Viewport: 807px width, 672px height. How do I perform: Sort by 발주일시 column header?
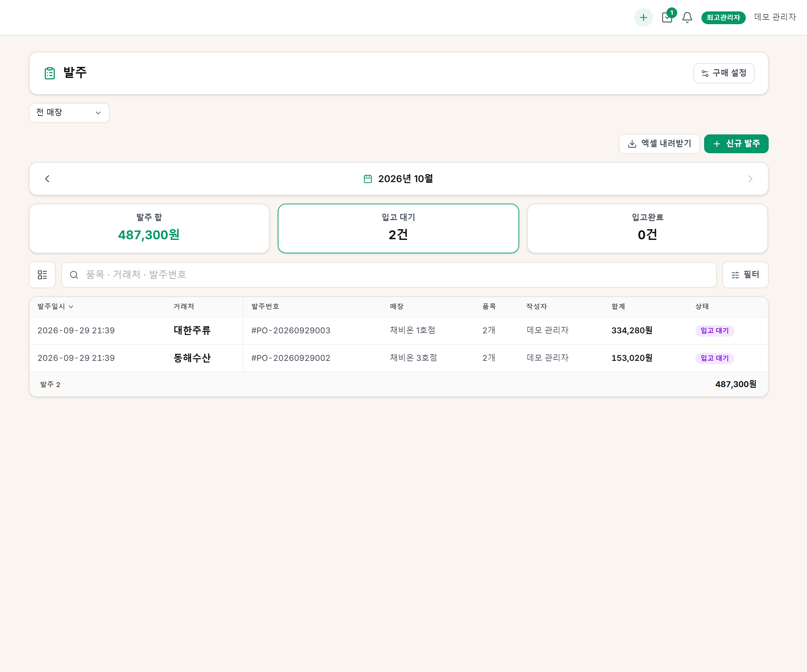(55, 306)
